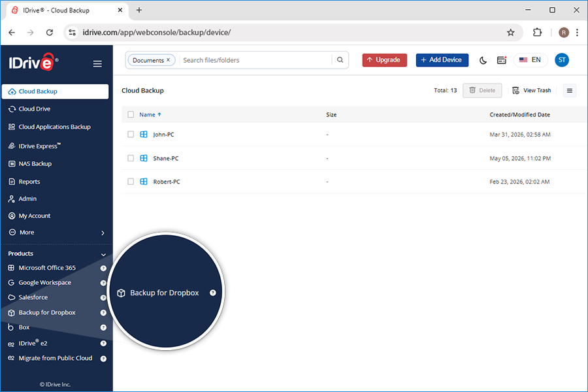Open Cloud Drive in sidebar

tap(35, 109)
